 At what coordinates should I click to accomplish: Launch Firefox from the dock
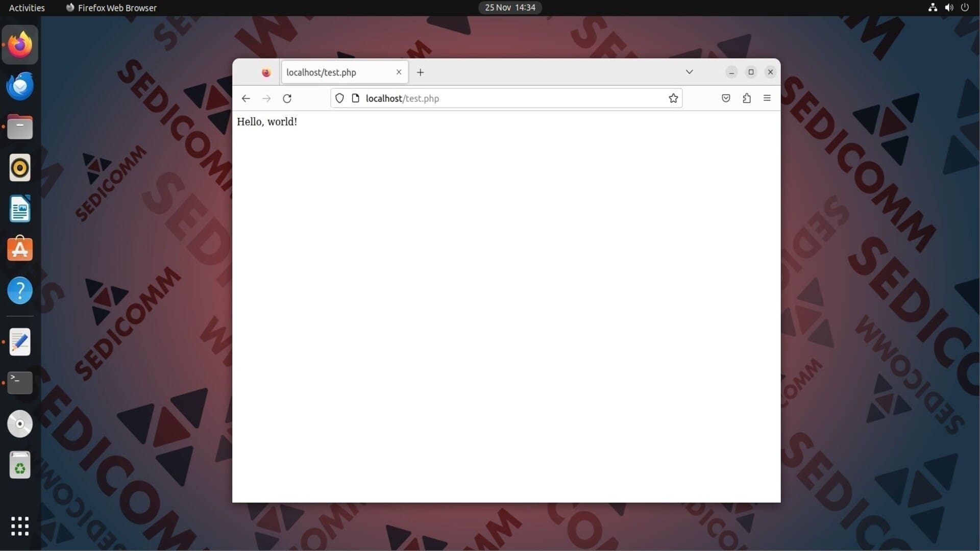click(x=20, y=45)
